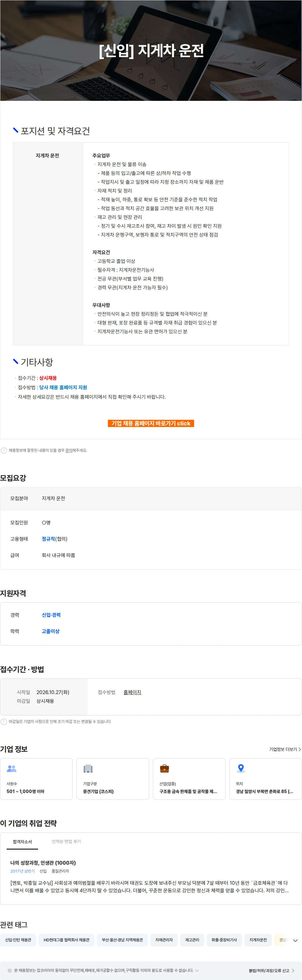
Task: Expand the related tags list chevron
Action: (x=295, y=940)
